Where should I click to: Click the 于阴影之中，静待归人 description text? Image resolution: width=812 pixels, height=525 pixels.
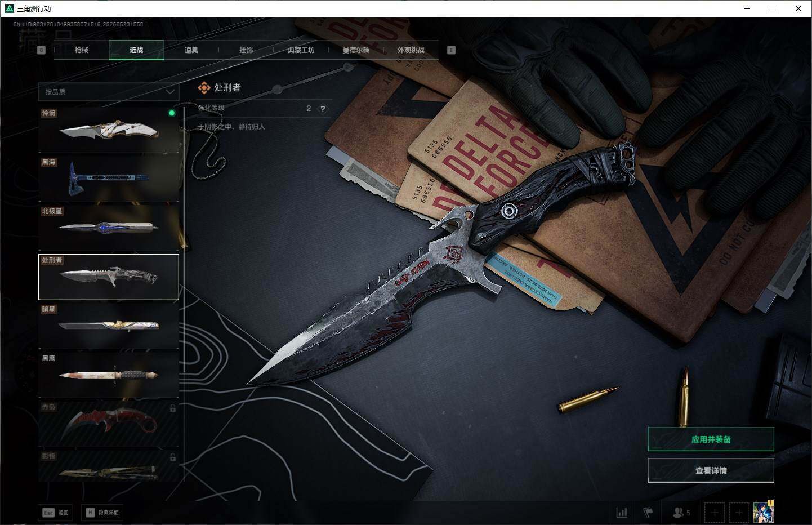coord(231,127)
